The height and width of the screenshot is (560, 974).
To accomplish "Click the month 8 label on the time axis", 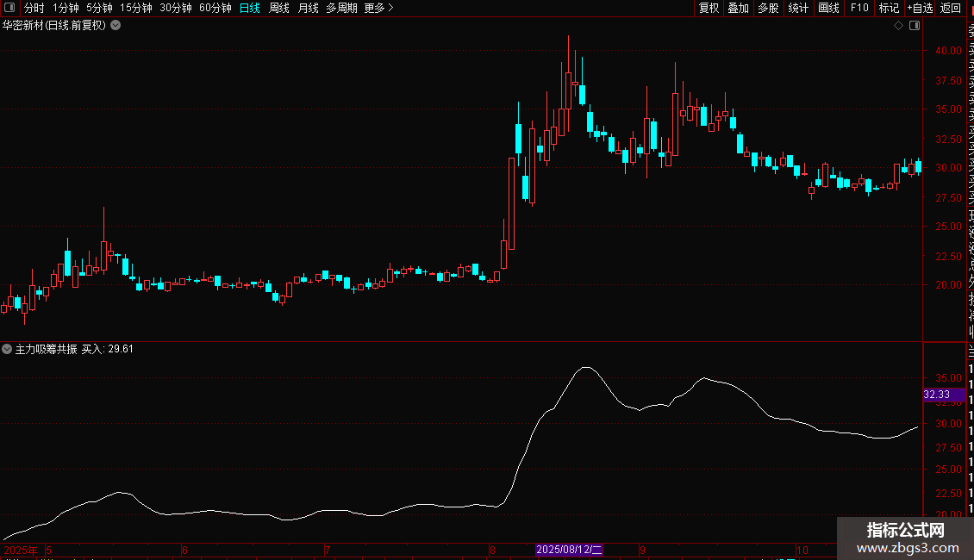I will pos(492,550).
